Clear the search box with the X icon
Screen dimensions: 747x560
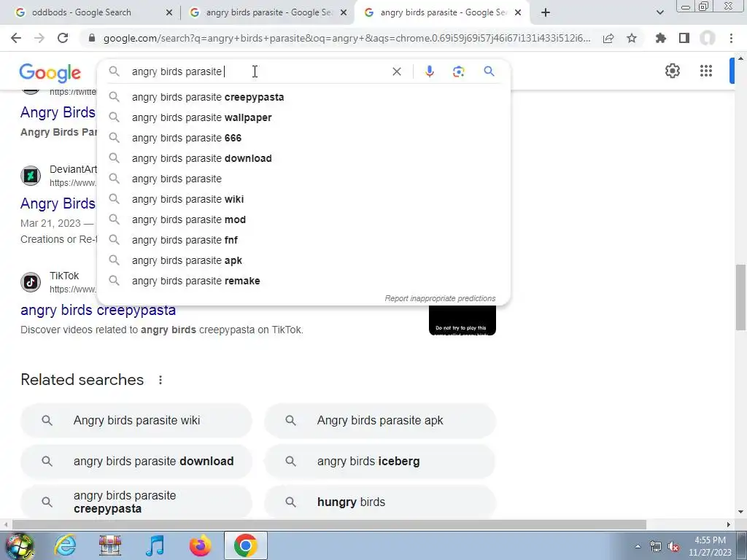[x=396, y=71]
